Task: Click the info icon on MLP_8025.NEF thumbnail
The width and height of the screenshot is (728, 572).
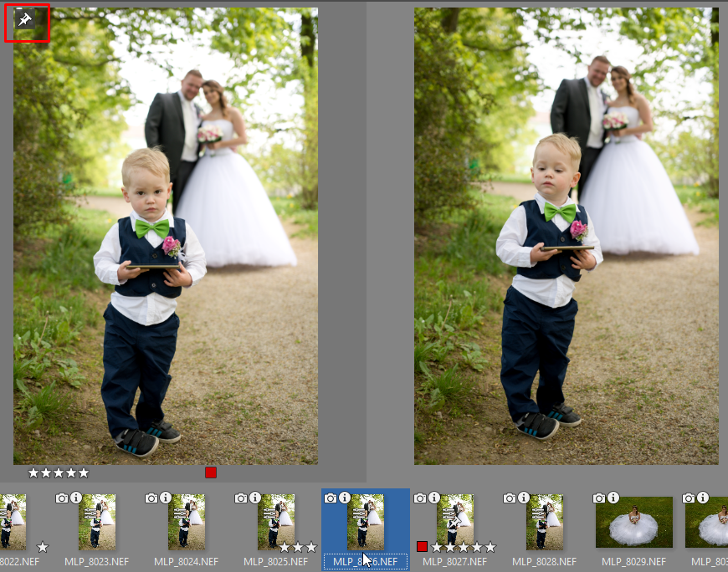Action: coord(255,498)
